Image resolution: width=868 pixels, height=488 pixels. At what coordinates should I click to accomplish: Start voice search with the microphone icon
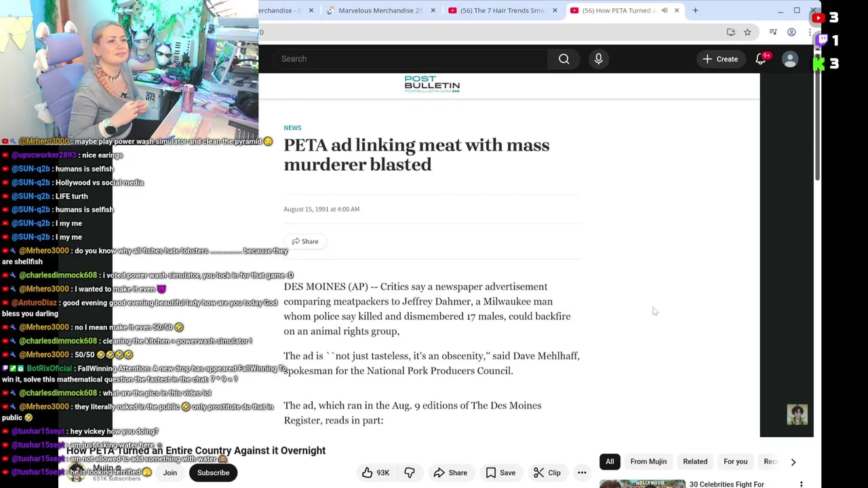click(x=598, y=59)
